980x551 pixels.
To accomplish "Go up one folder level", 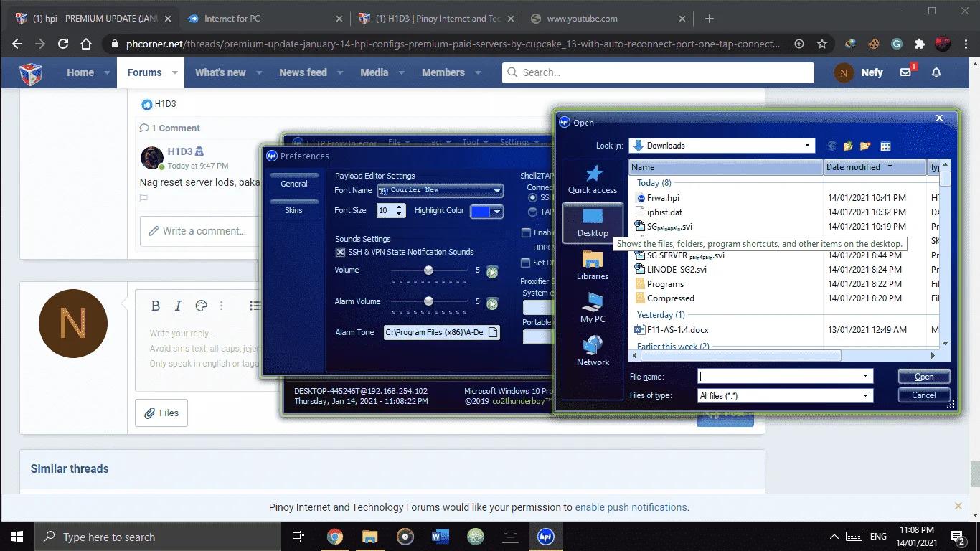I will coord(849,146).
